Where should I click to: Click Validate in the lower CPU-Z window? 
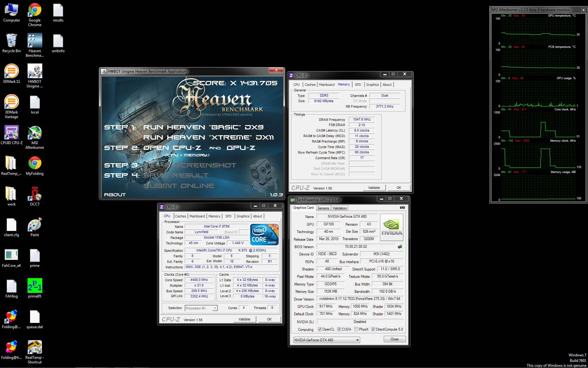click(244, 319)
